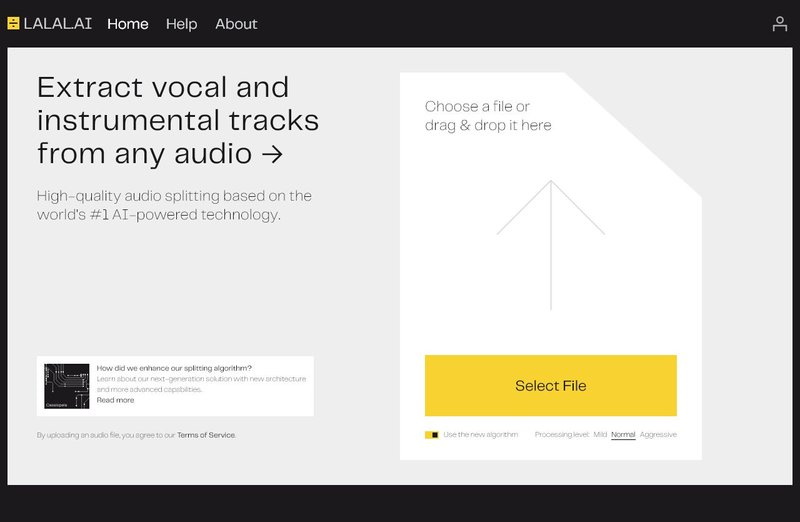The width and height of the screenshot is (800, 522).
Task: Click the 'Processing level' label
Action: point(562,435)
